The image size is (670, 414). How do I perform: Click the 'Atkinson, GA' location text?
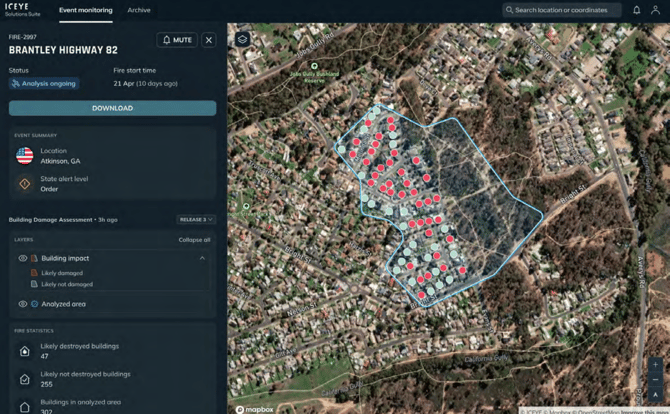click(60, 161)
